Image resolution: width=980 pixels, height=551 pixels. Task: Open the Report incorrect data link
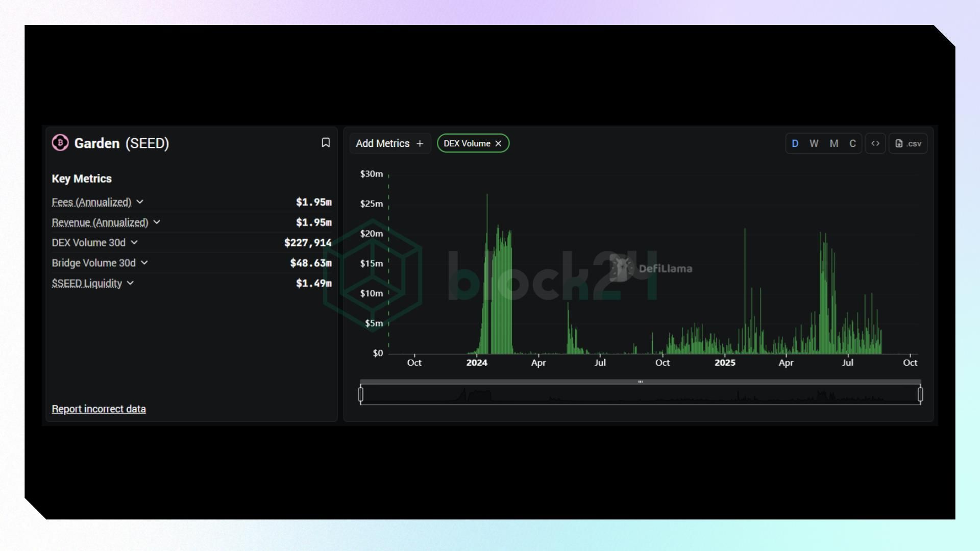[99, 409]
